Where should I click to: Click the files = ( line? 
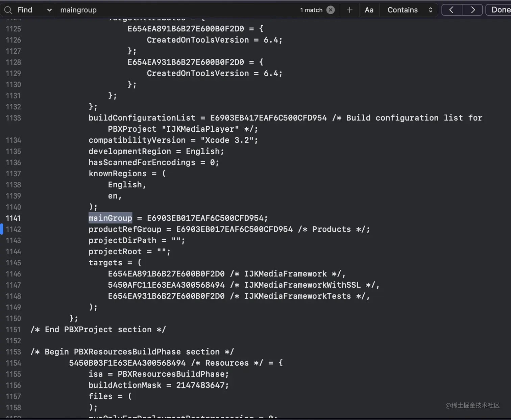[110, 396]
